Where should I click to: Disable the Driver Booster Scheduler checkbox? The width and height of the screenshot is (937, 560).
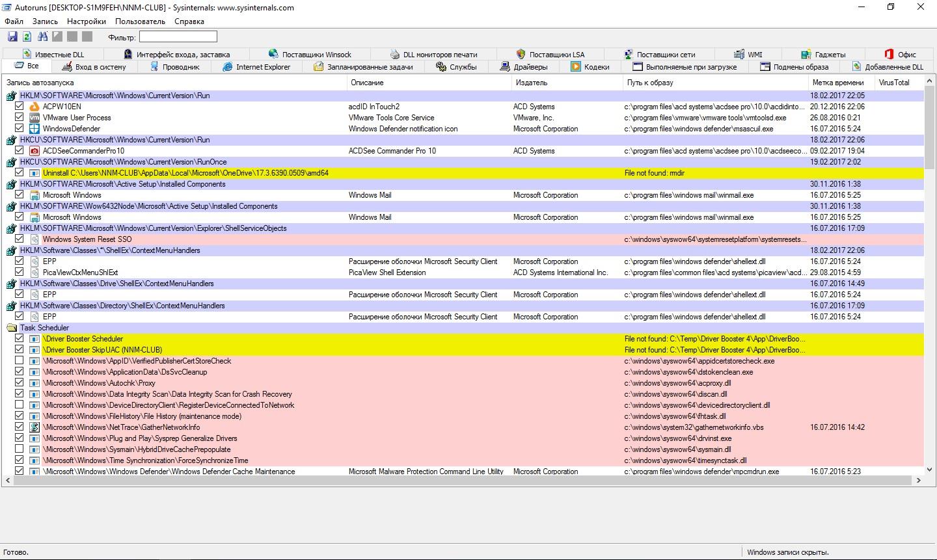pyautogui.click(x=19, y=339)
